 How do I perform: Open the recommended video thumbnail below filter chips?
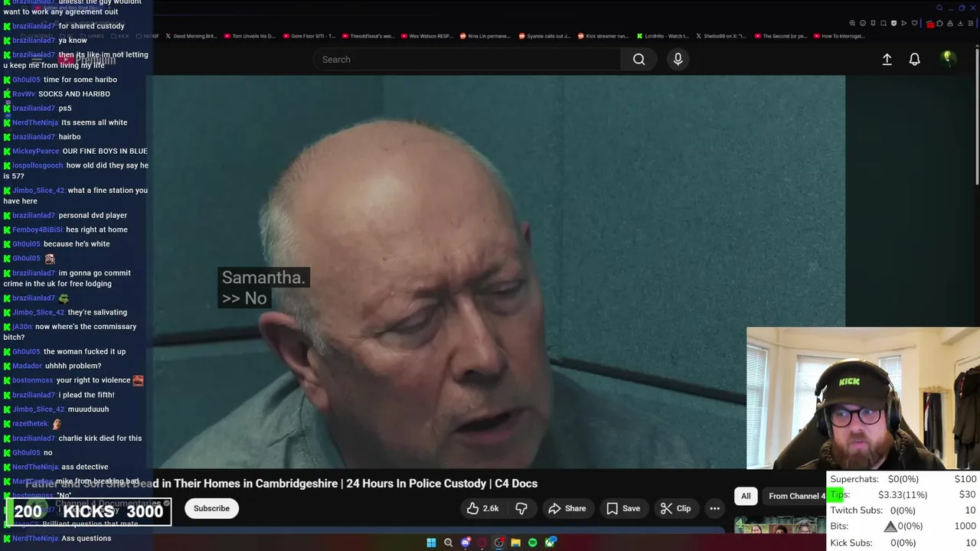(x=780, y=525)
